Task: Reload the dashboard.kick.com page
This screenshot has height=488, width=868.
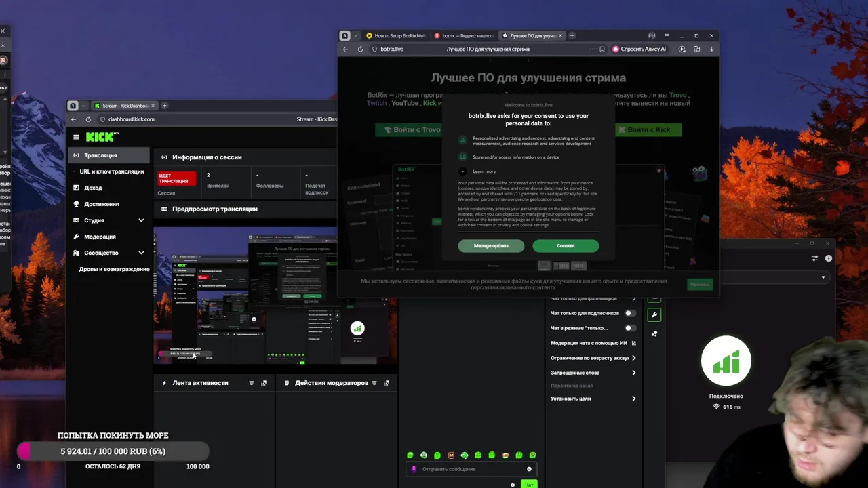Action: 88,119
